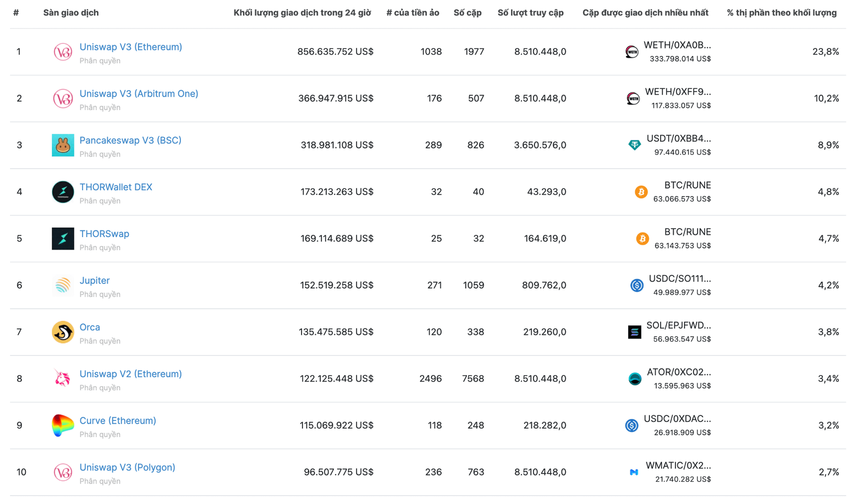Sort by Sàn giao dịch column header
The width and height of the screenshot is (865, 504).
pos(71,13)
